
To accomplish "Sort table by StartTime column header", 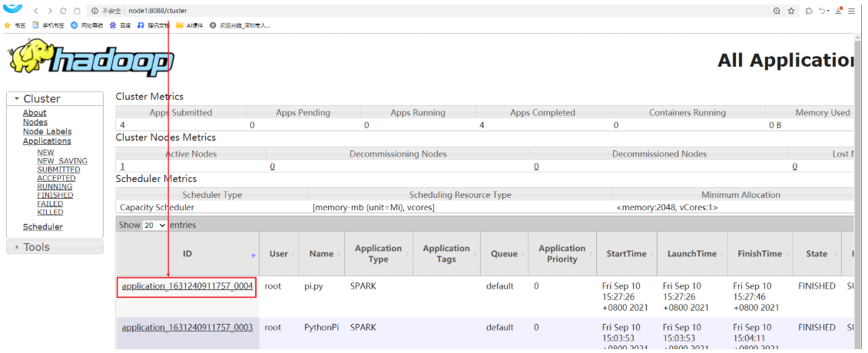I will point(626,253).
